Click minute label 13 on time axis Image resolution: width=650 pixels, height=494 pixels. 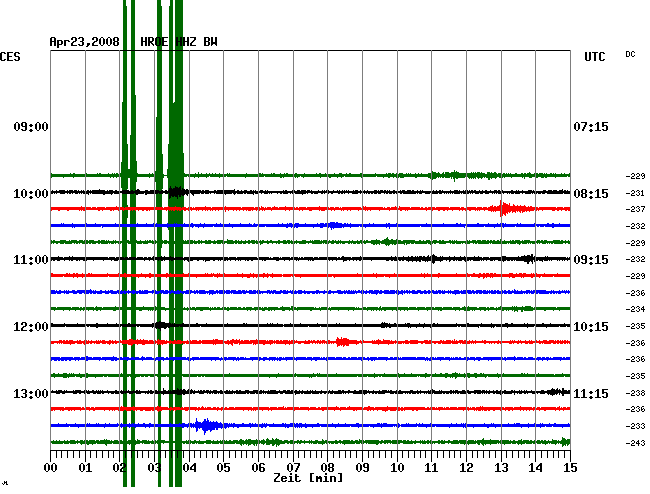[501, 468]
